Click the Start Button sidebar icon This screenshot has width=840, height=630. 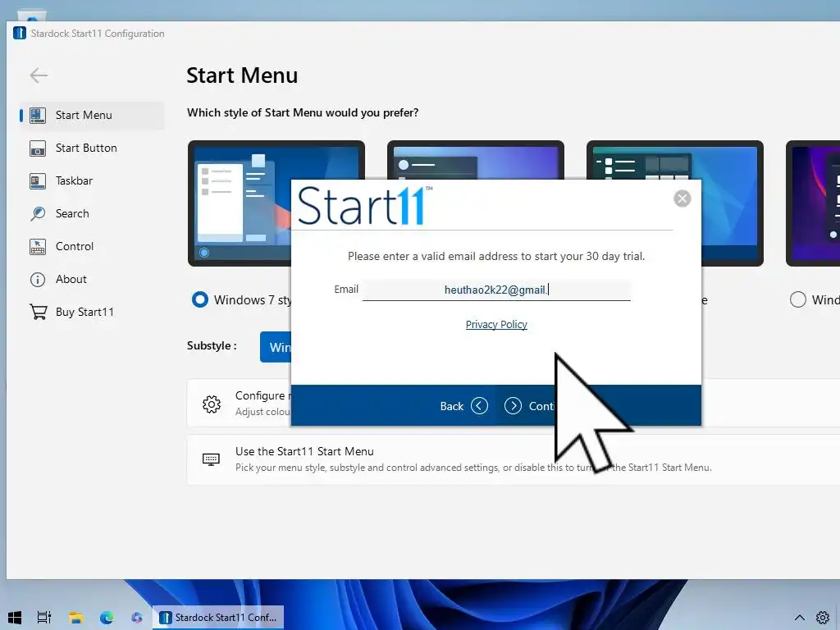[x=38, y=148]
